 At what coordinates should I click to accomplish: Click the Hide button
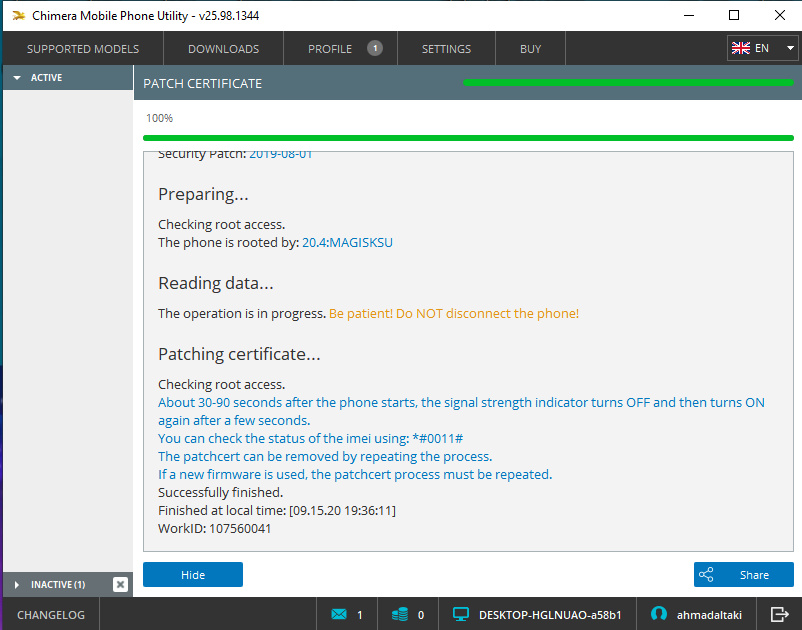(x=193, y=575)
